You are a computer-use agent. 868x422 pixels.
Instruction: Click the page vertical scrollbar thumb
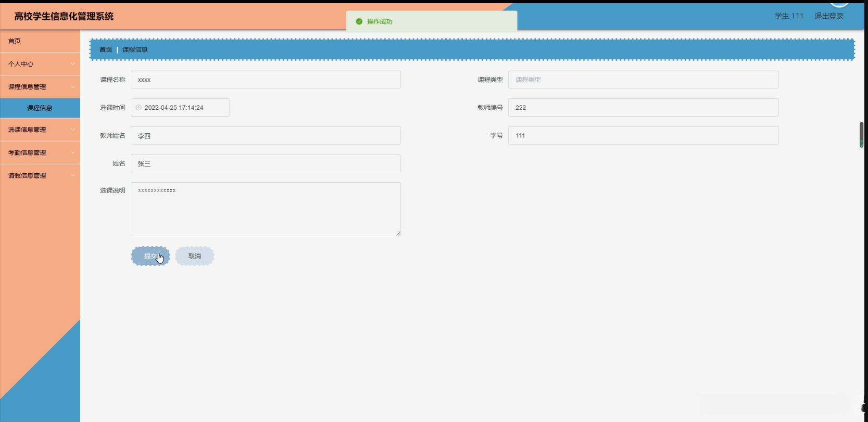point(861,135)
